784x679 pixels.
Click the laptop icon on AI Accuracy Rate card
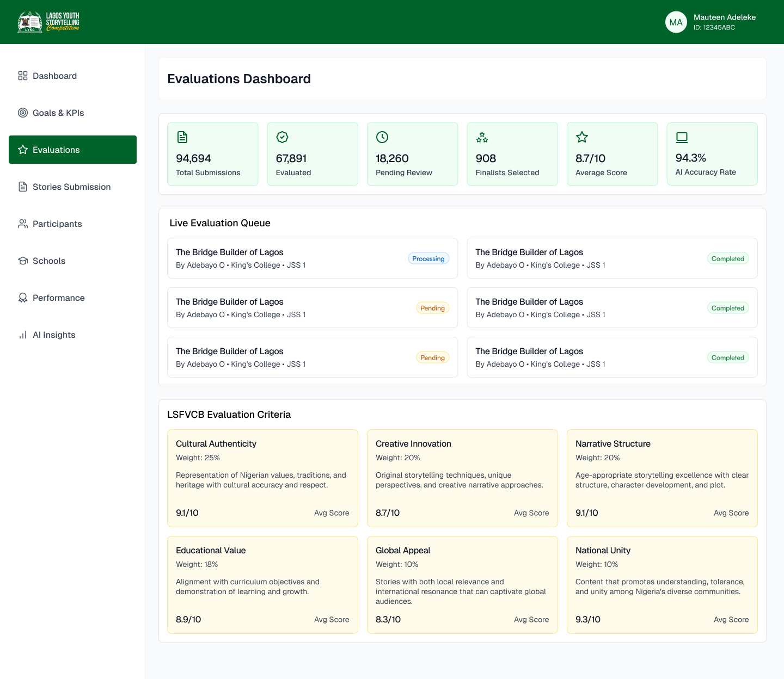(x=682, y=137)
